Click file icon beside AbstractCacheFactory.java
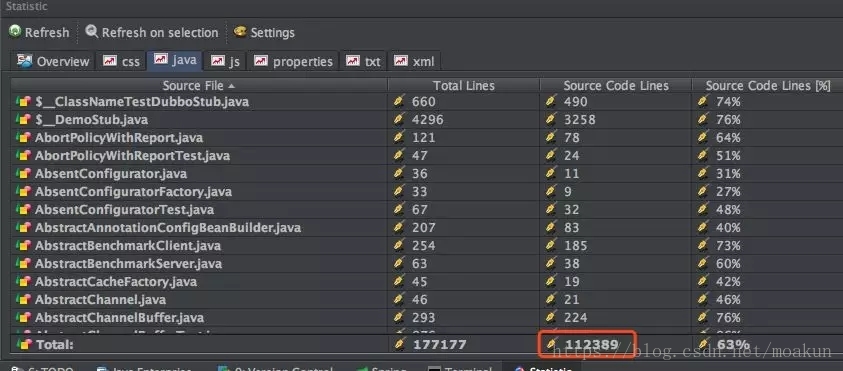843x371 pixels. (23, 282)
